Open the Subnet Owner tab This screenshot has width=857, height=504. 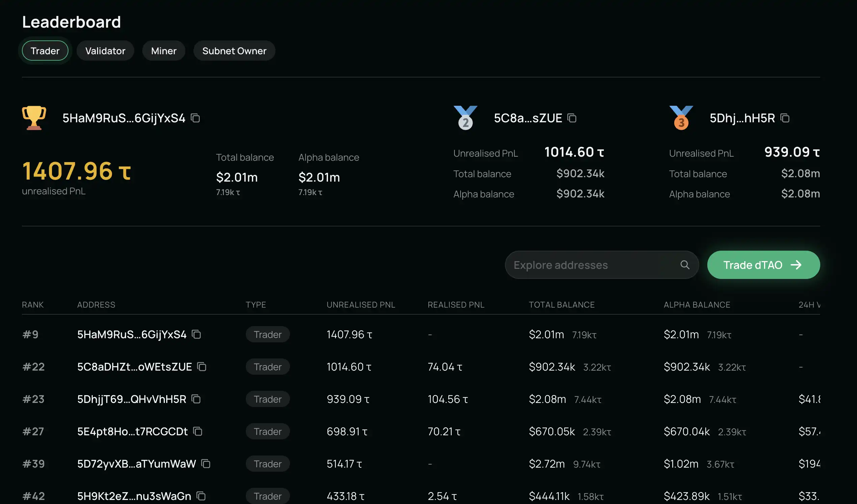coord(234,51)
